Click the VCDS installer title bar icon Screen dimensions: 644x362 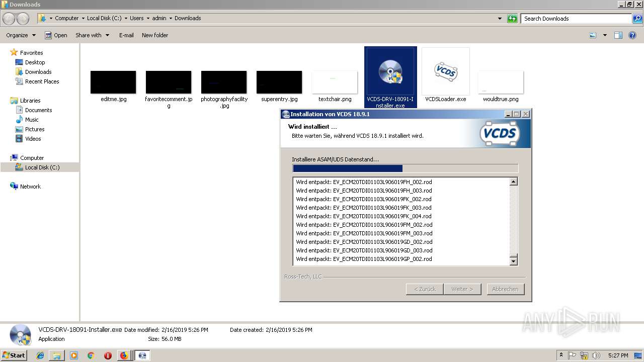pyautogui.click(x=286, y=114)
